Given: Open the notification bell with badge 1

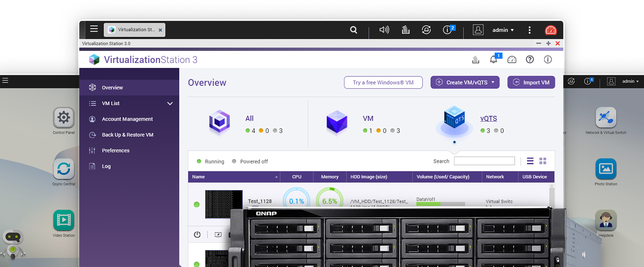Looking at the screenshot, I should pos(494,59).
